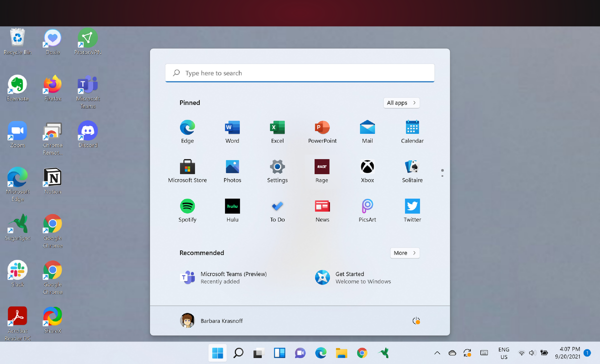The image size is (600, 364).
Task: Select the Slack desktop shortcut
Action: point(17,274)
